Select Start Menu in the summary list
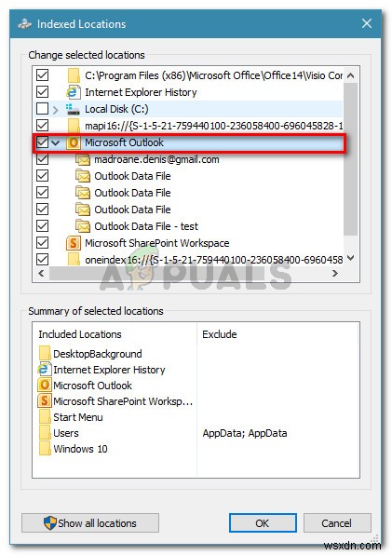392x555 pixels. tap(78, 417)
